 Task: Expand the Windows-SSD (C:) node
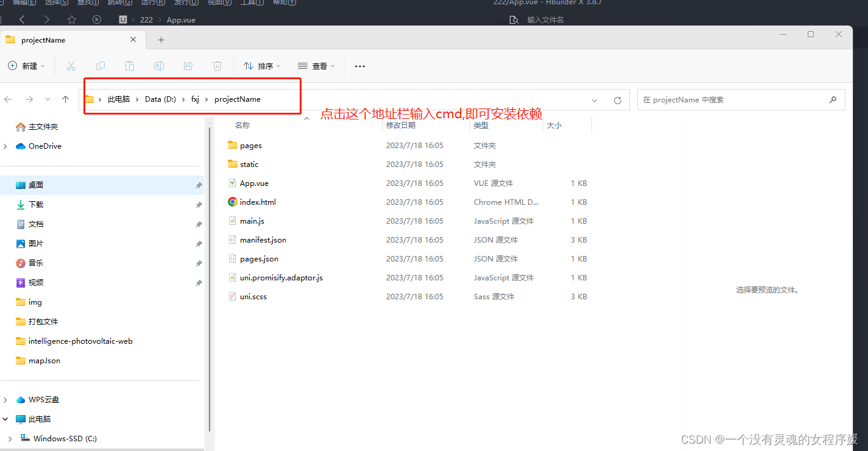click(10, 438)
